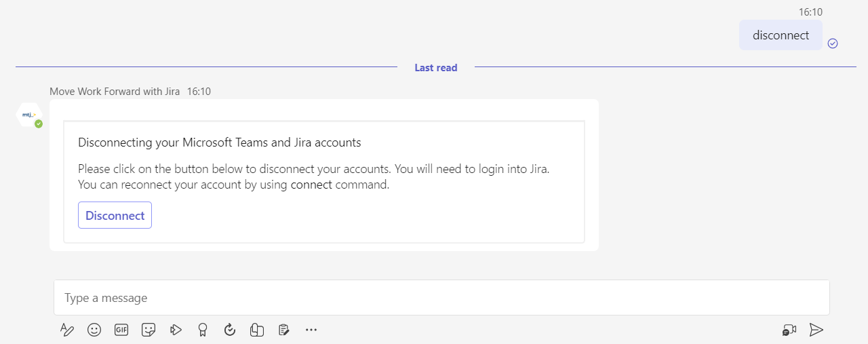This screenshot has width=868, height=344.
Task: Open the sticker picker
Action: [149, 330]
